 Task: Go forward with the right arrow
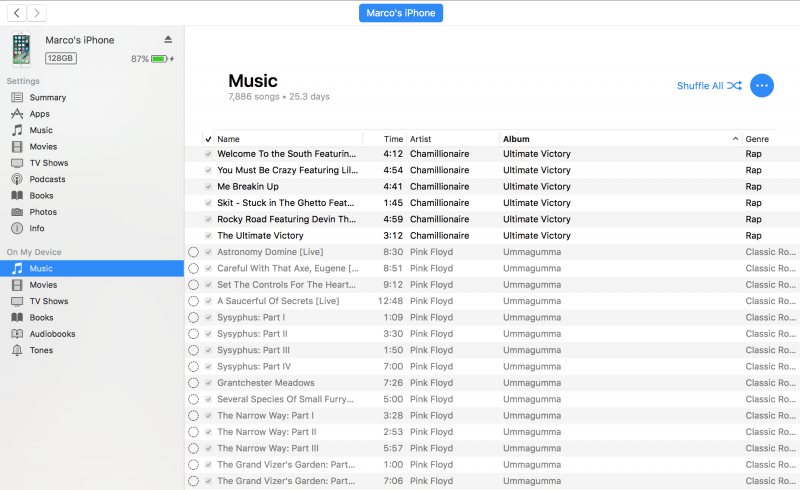tap(37, 13)
